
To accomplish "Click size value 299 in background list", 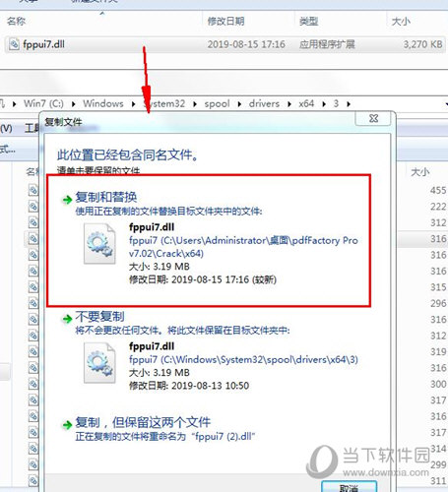I will [438, 464].
